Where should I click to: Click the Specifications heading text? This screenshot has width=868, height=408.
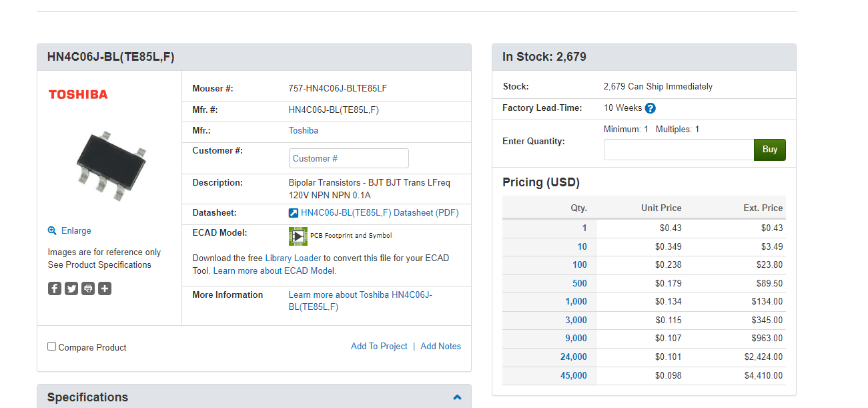pyautogui.click(x=87, y=397)
